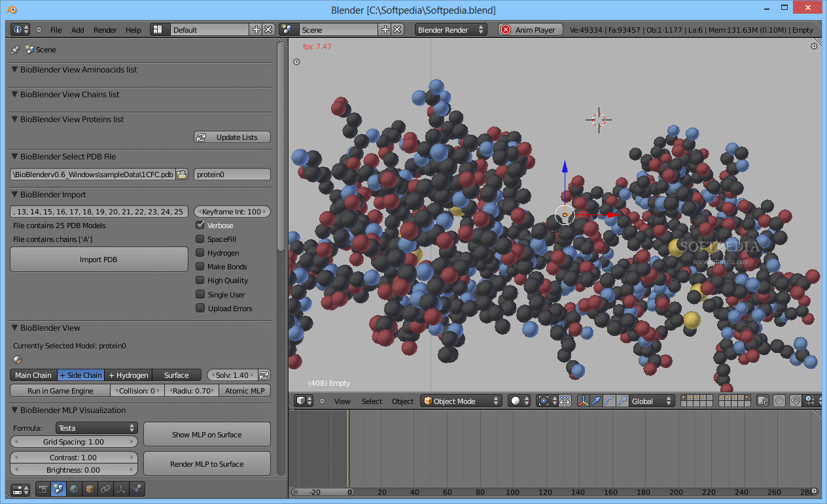Toggle the + Side Chain view option

[x=80, y=375]
